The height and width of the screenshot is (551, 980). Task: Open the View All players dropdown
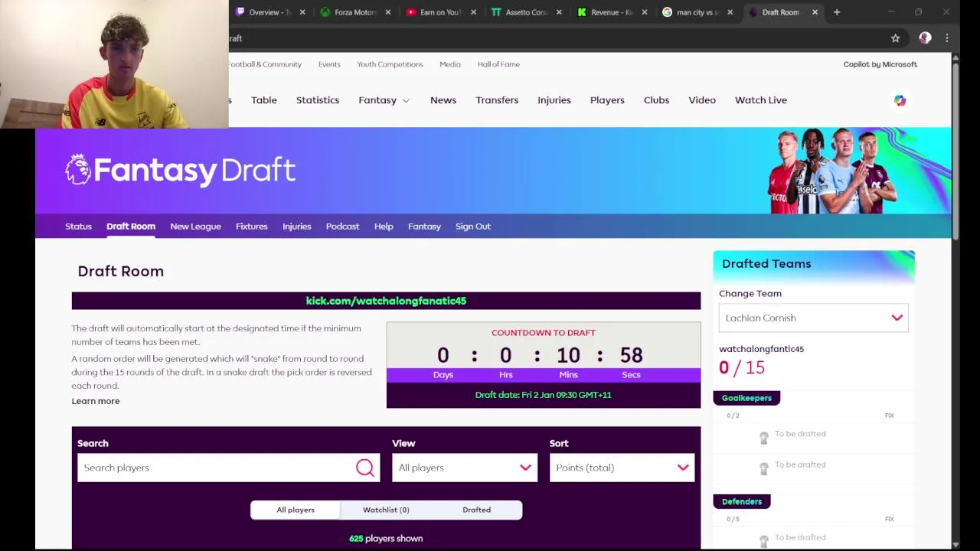tap(465, 468)
